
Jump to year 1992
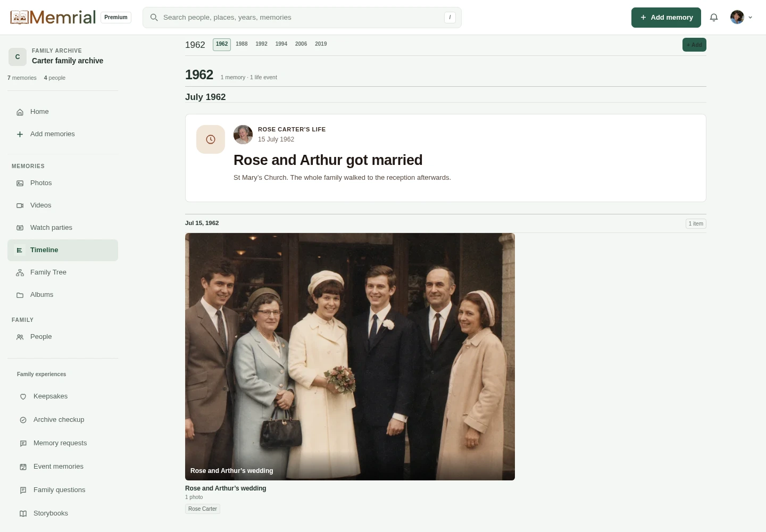coord(261,44)
